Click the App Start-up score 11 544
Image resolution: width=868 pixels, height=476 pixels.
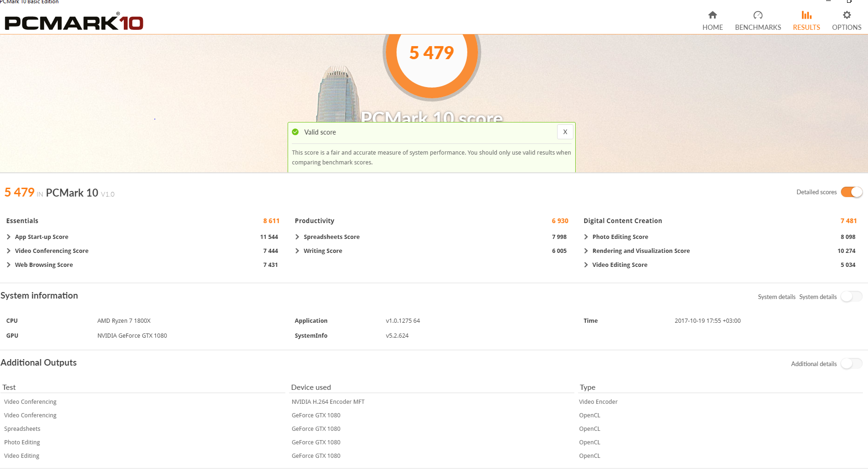[x=269, y=237]
